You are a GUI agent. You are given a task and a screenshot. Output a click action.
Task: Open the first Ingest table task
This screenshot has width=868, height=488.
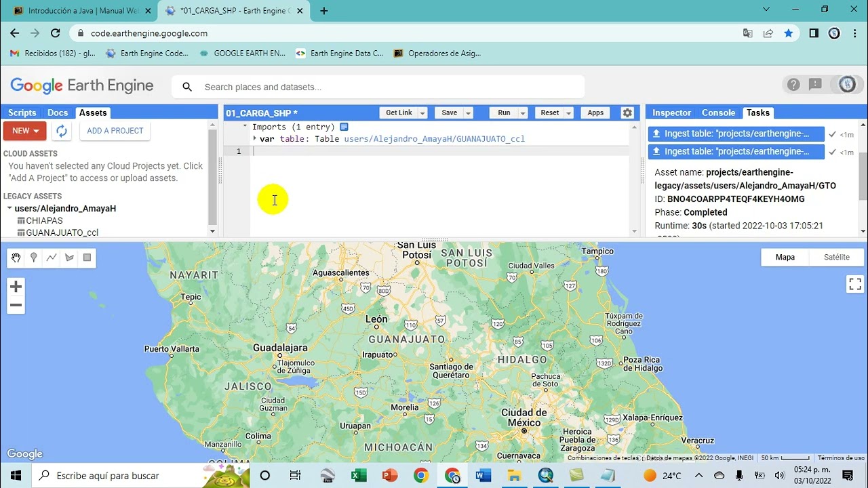tap(736, 134)
